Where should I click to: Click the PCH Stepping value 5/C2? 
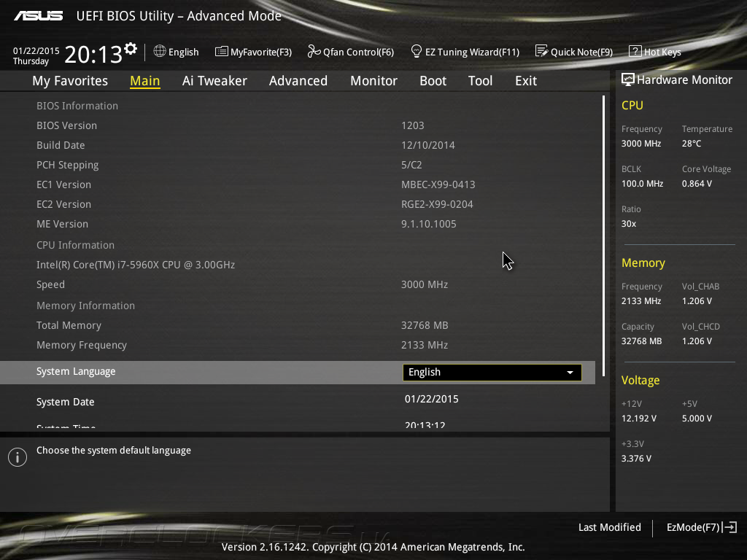tap(411, 165)
